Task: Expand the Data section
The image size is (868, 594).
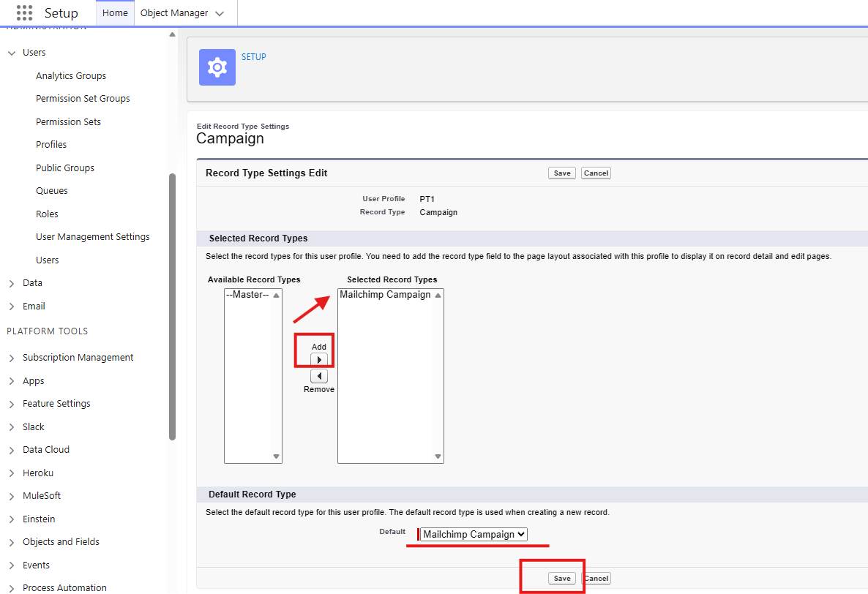Action: (12, 283)
